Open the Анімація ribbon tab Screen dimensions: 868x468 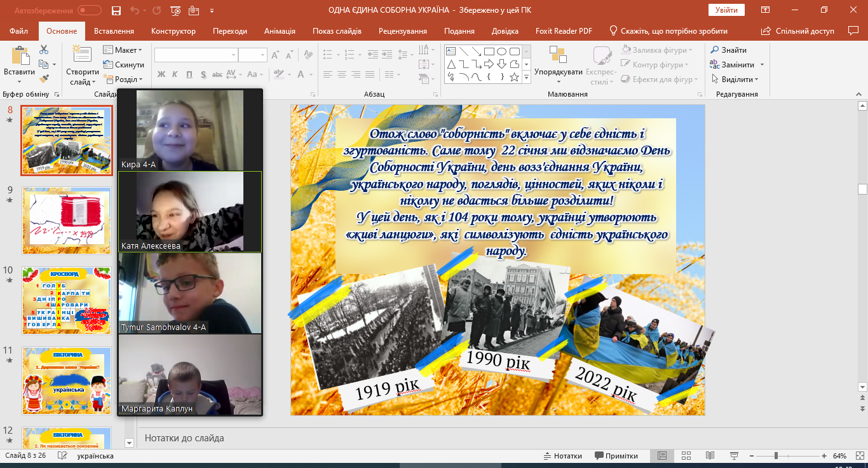click(280, 31)
